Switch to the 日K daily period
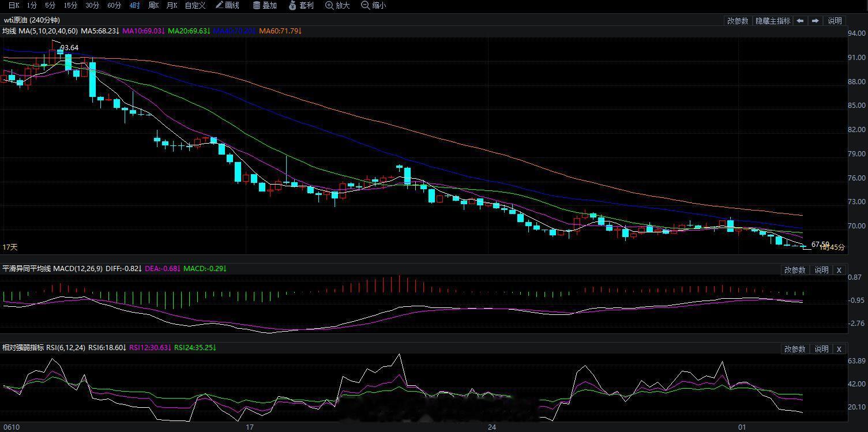The height and width of the screenshot is (432, 868). tap(14, 5)
